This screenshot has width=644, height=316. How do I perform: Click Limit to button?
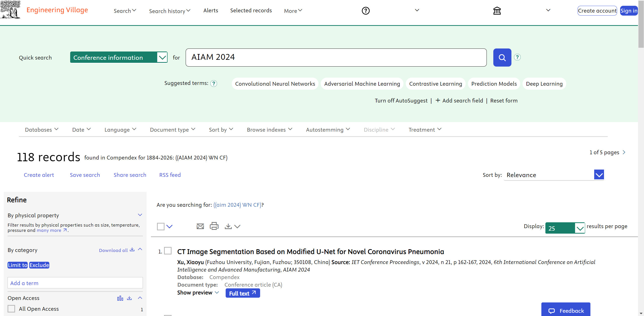pyautogui.click(x=18, y=265)
